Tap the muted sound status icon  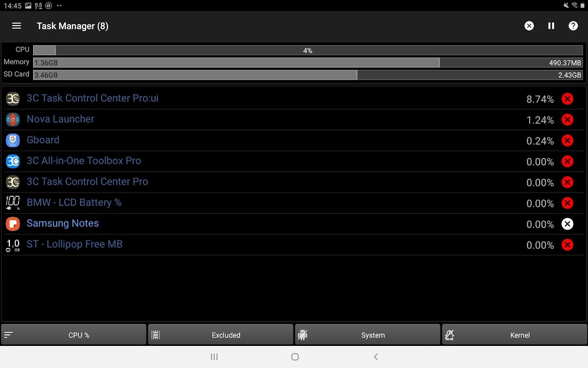click(566, 6)
